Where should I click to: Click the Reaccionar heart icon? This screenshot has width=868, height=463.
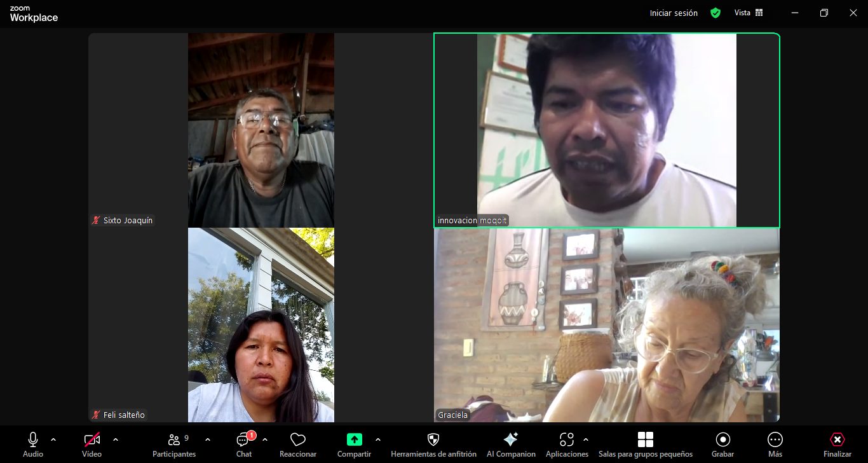(297, 440)
